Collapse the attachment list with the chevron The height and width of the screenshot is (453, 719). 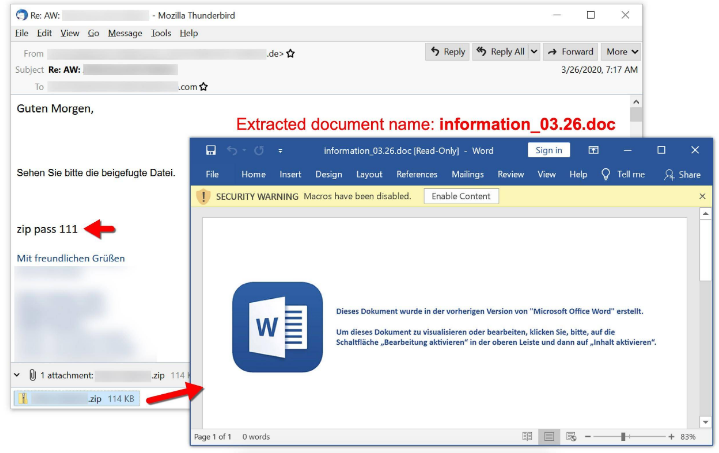click(x=17, y=375)
